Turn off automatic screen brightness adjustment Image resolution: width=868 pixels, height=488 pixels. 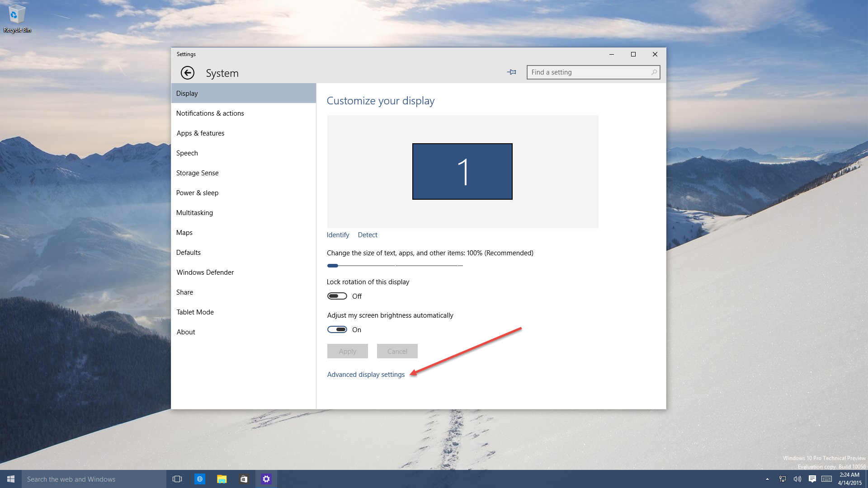pyautogui.click(x=337, y=329)
